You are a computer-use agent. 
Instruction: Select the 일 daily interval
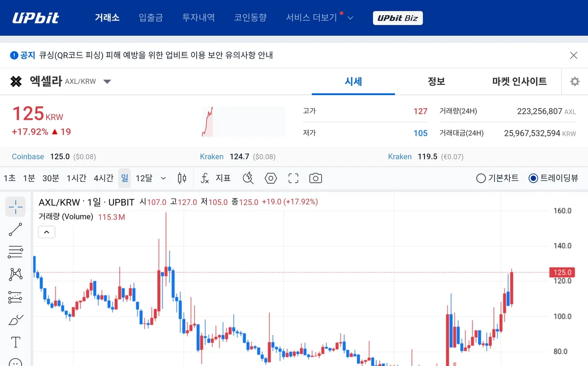(x=124, y=178)
